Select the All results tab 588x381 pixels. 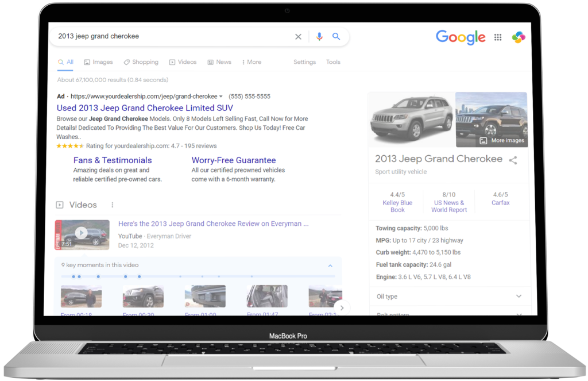click(x=66, y=62)
